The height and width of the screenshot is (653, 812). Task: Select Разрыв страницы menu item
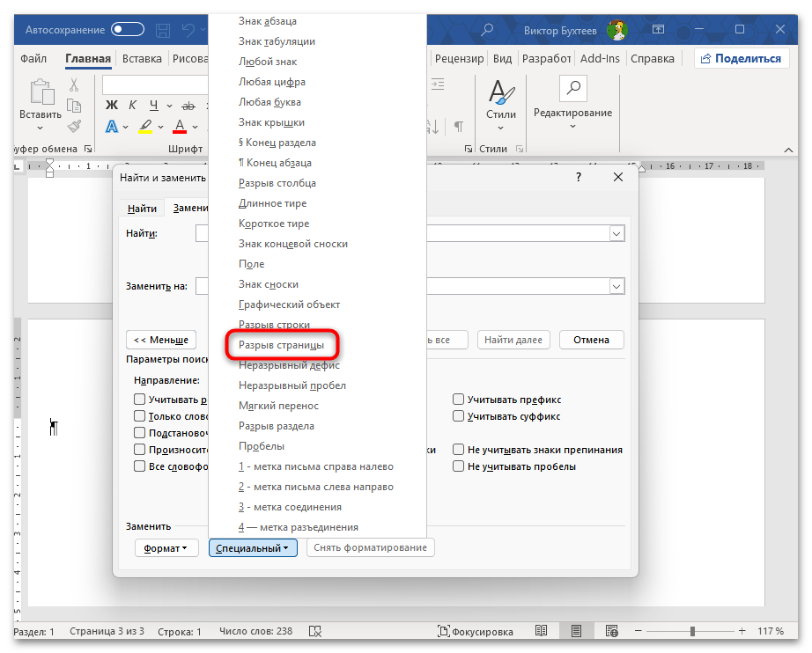317,345
